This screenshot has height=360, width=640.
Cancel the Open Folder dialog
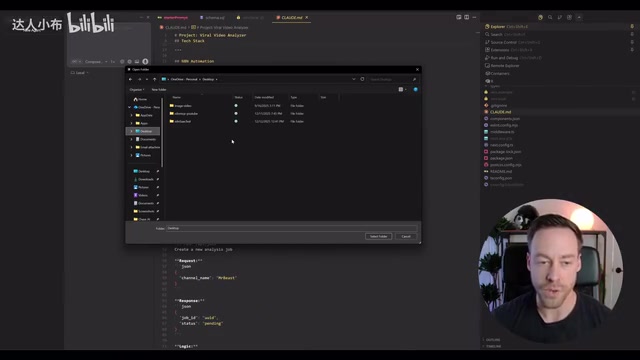(406, 236)
